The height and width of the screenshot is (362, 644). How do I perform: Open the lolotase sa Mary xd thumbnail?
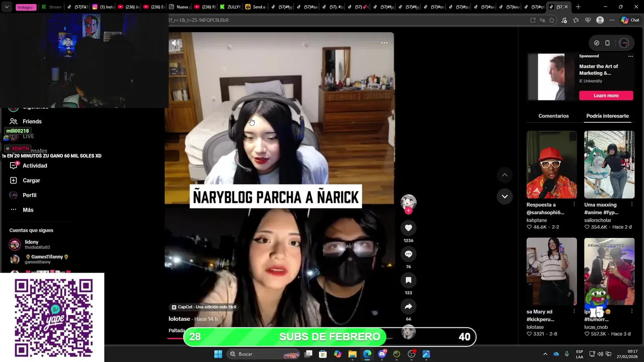(x=551, y=271)
